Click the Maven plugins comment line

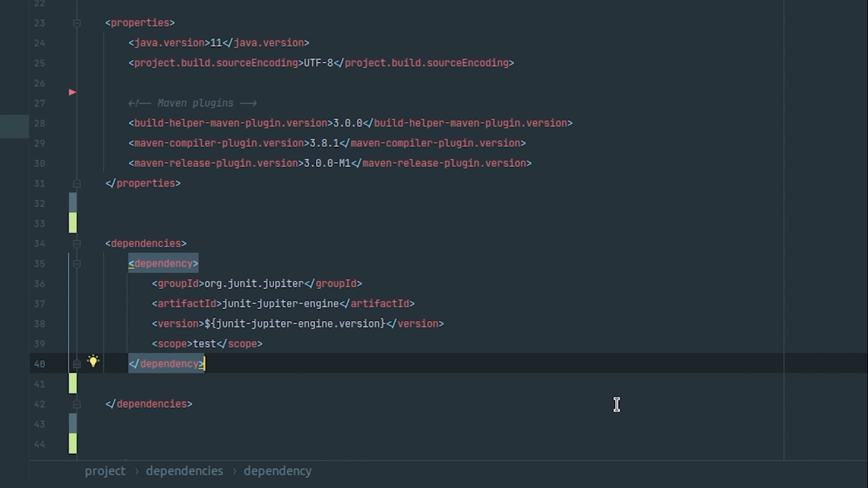pyautogui.click(x=193, y=103)
